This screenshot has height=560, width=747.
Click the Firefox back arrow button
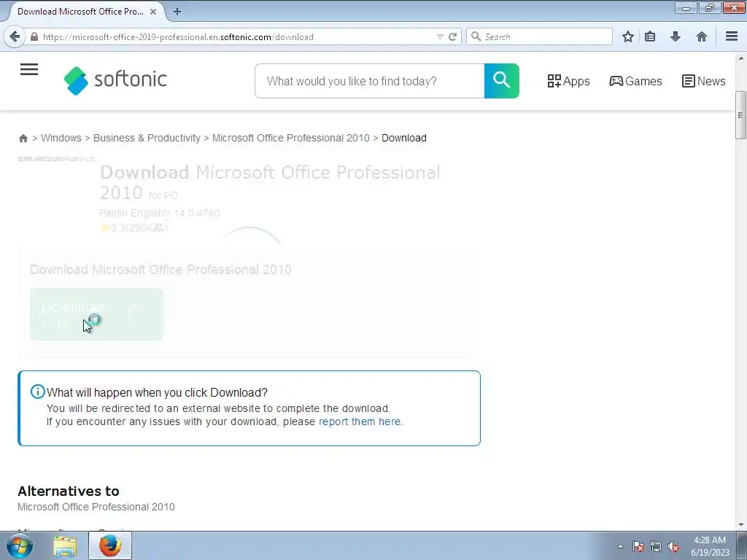pos(15,36)
